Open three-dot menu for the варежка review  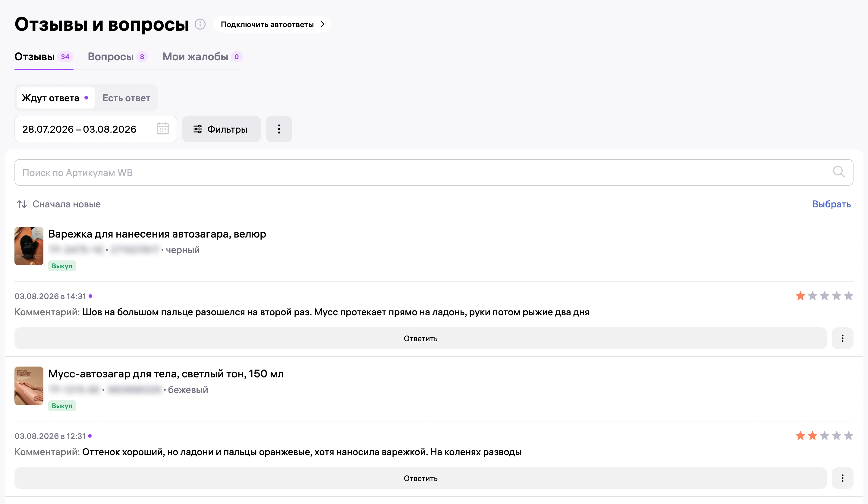pyautogui.click(x=842, y=338)
